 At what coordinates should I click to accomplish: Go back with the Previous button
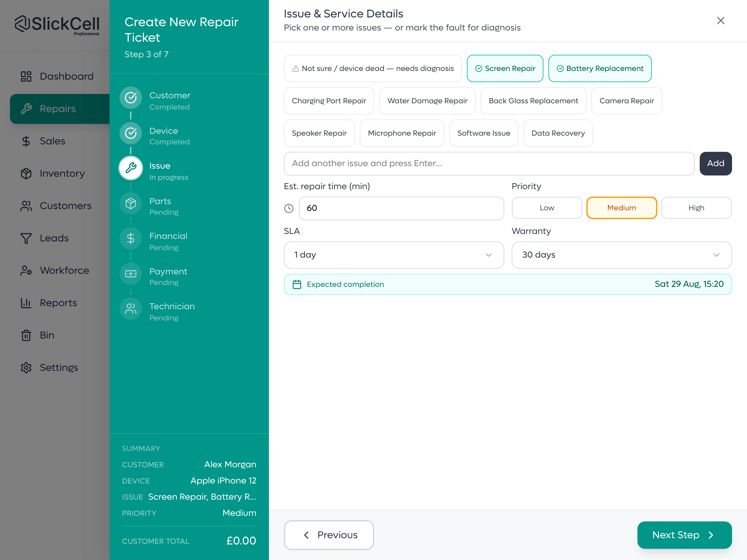pos(329,535)
